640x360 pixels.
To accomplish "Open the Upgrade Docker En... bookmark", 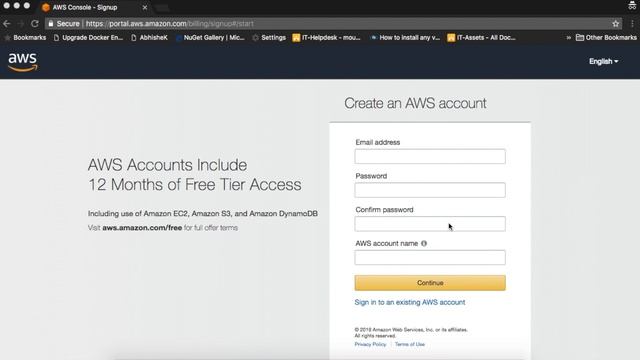I will click(88, 38).
